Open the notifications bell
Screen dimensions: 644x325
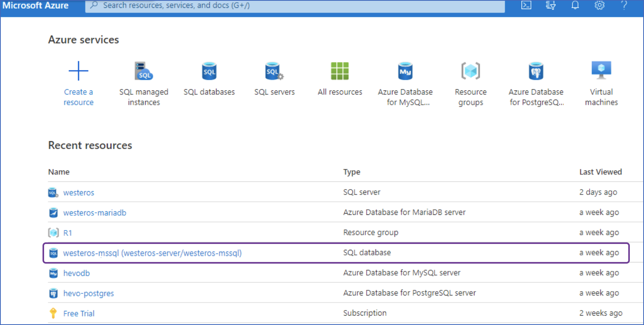[x=575, y=5]
